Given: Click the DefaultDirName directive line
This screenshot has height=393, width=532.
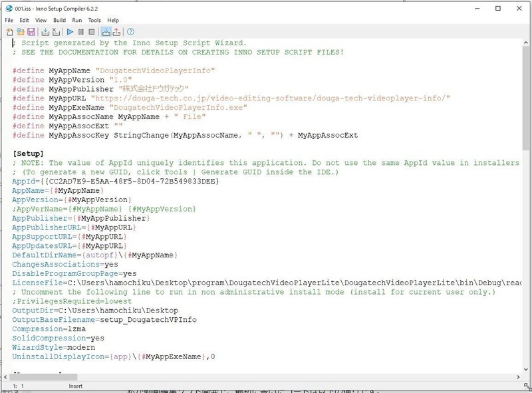Looking at the screenshot, I should [x=95, y=255].
